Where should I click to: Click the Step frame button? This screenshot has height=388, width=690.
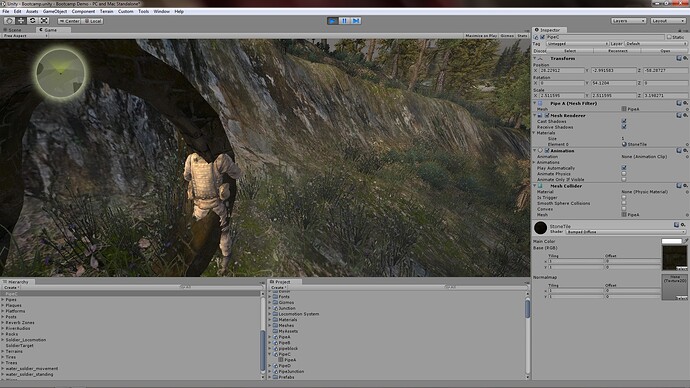(356, 21)
